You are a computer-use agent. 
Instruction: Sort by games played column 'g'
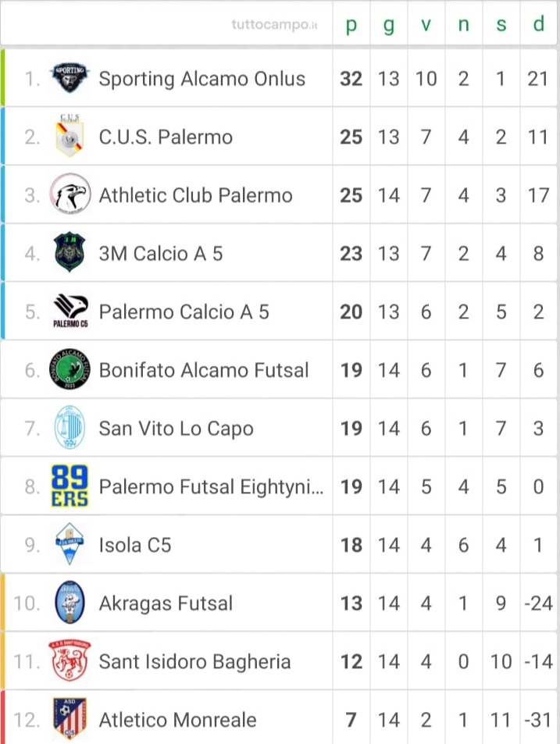[x=389, y=25]
